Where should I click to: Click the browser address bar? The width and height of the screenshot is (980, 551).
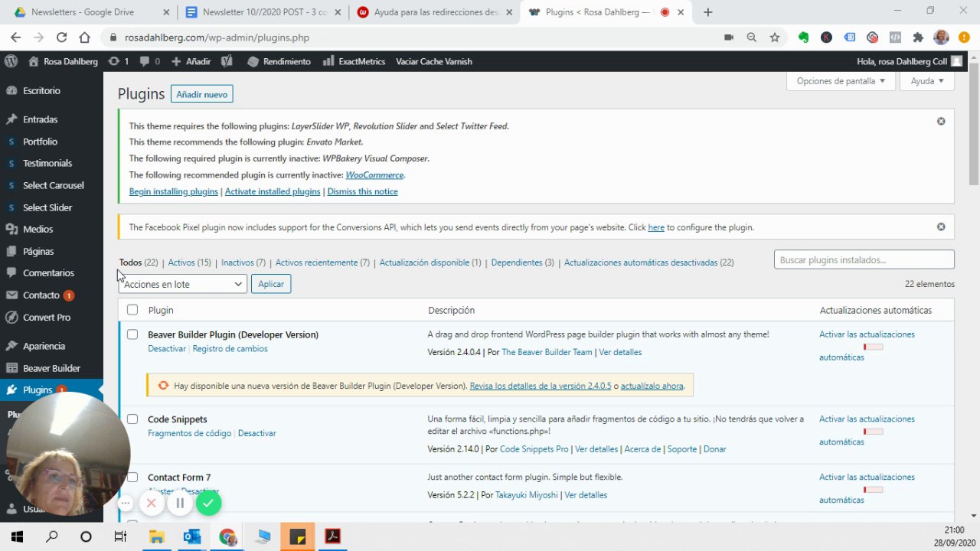(413, 37)
